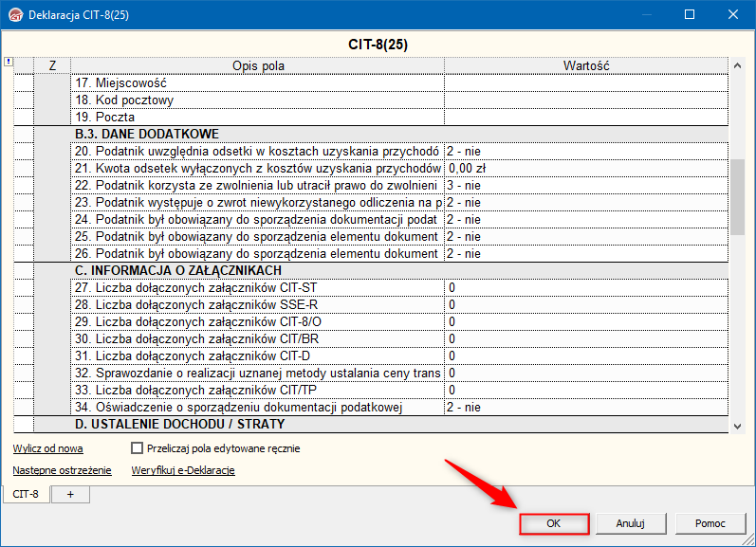Viewport: 756px width, 547px height.
Task: Click '23. Podatnik występuje o zwrot' label
Action: (257, 203)
